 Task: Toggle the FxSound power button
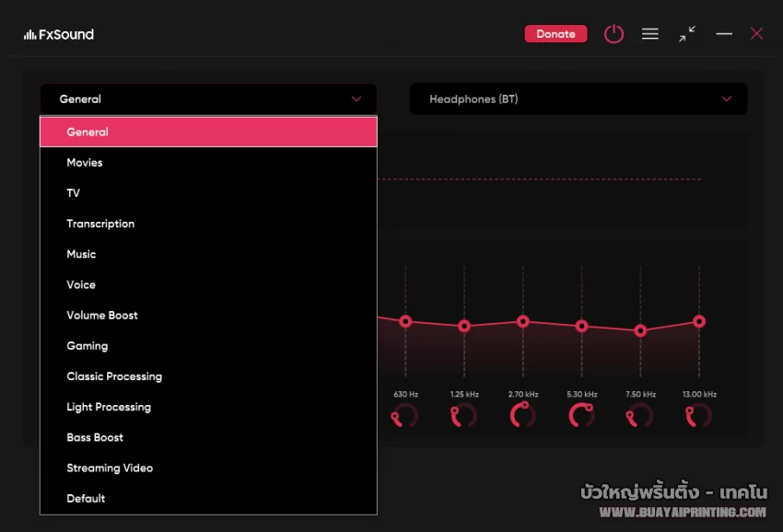[614, 34]
